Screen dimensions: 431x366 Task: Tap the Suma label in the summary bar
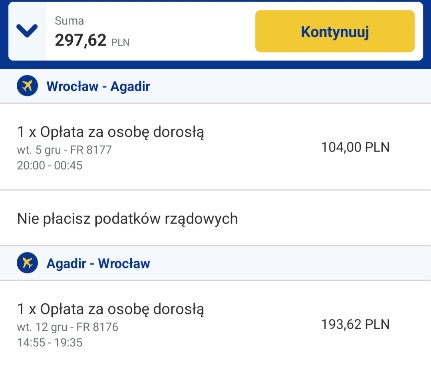point(69,21)
